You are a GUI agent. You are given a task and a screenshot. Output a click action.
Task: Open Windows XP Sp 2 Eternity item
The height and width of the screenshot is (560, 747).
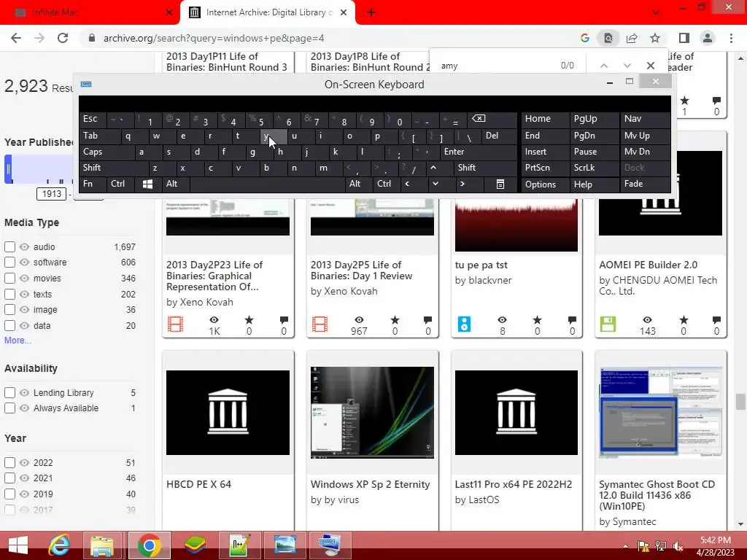370,484
